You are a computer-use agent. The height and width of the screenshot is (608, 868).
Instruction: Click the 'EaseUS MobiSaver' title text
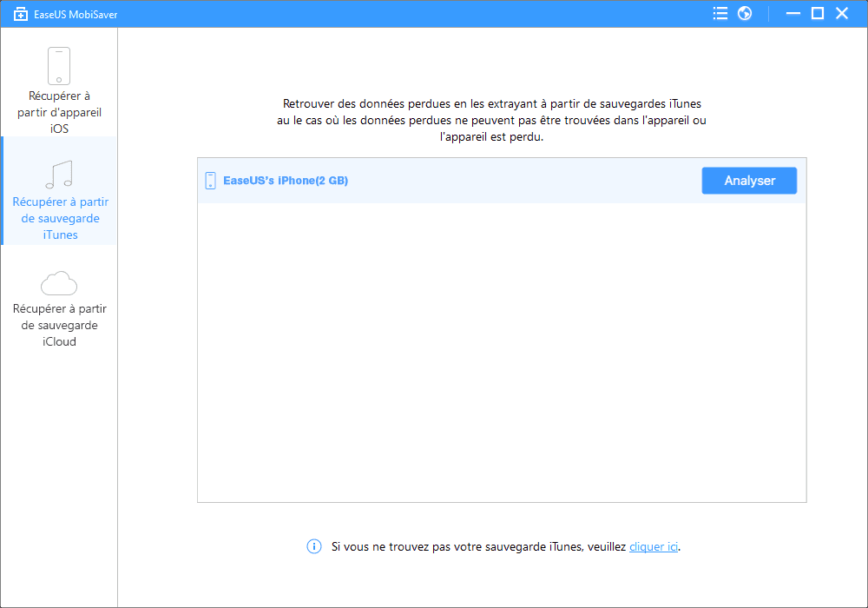point(76,15)
